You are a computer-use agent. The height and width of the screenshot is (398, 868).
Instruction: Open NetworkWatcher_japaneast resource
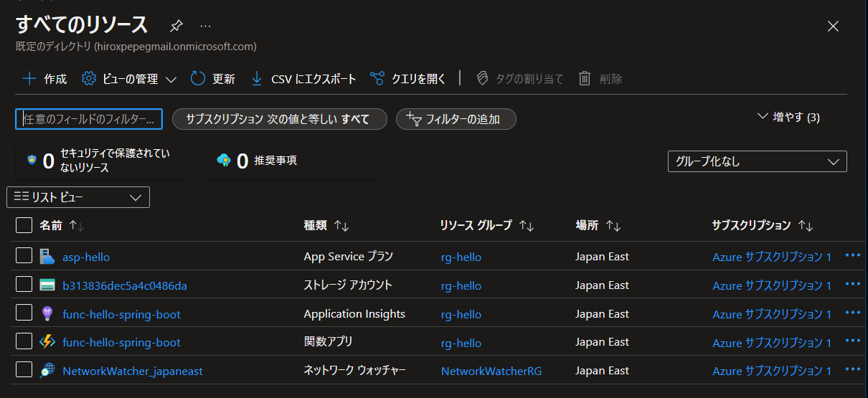pos(133,371)
